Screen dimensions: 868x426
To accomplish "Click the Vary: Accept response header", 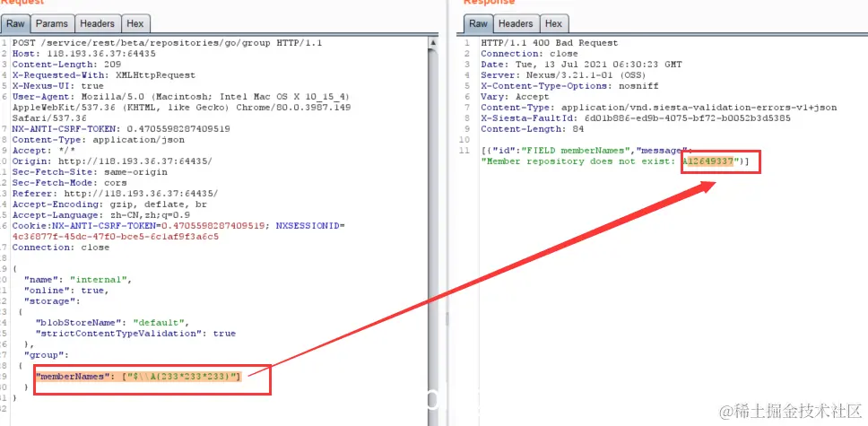I will tap(515, 96).
